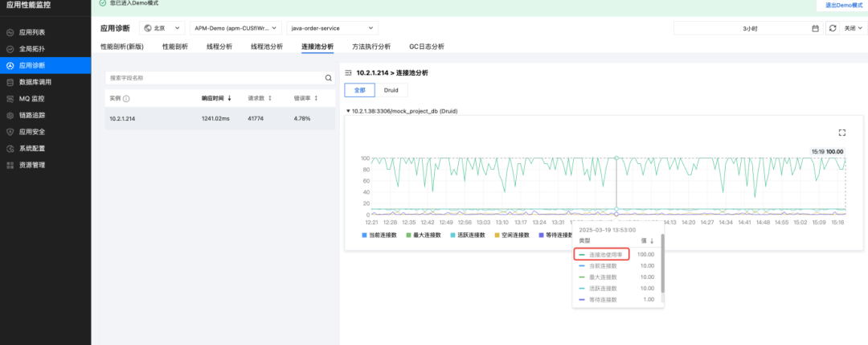
Task: Toggle the 空闲连接数 legend series
Action: pos(512,235)
